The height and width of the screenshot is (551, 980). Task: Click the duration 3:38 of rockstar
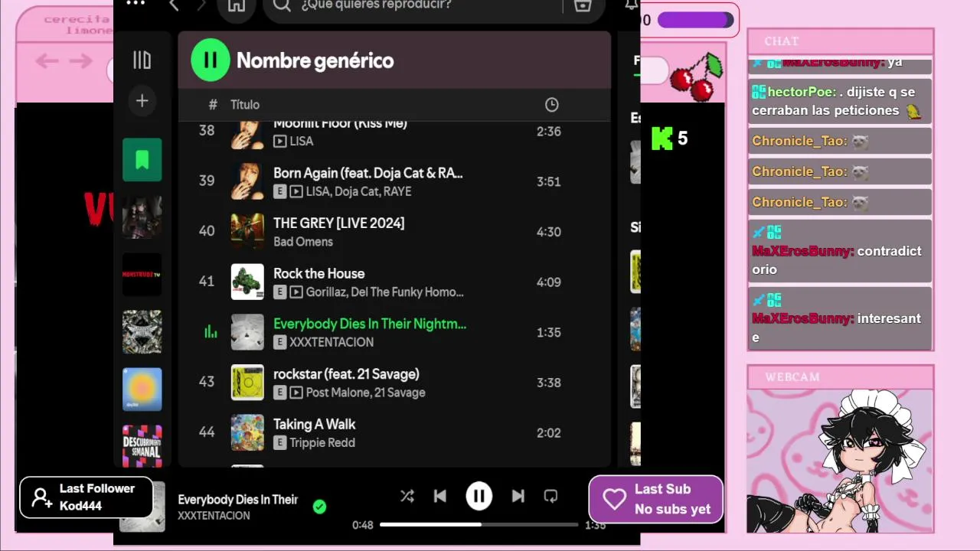click(549, 383)
